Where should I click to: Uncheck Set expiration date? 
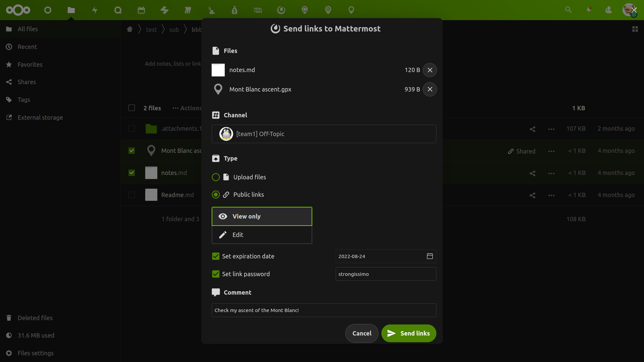click(216, 256)
